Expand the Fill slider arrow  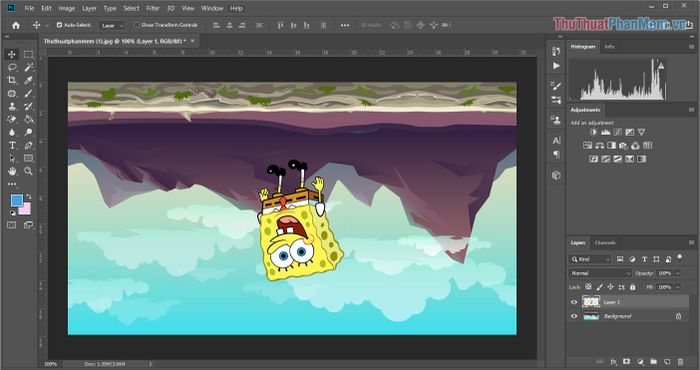[x=678, y=287]
